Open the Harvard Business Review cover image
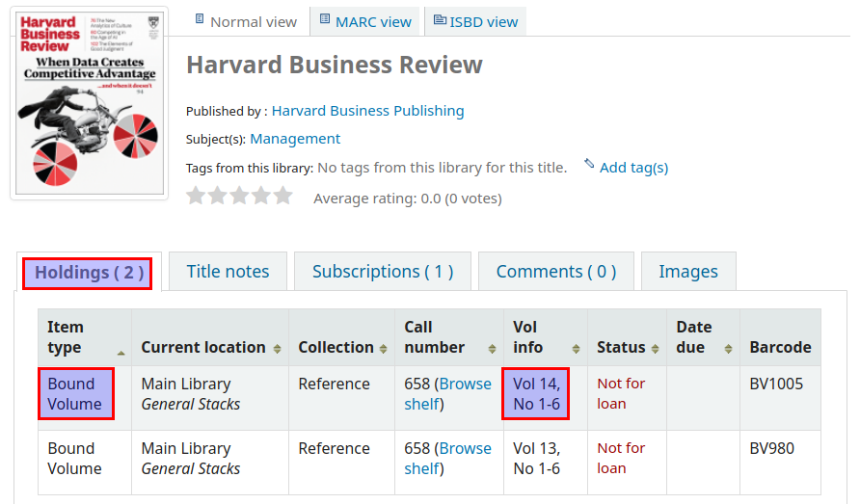The image size is (860, 504). pyautogui.click(x=90, y=103)
